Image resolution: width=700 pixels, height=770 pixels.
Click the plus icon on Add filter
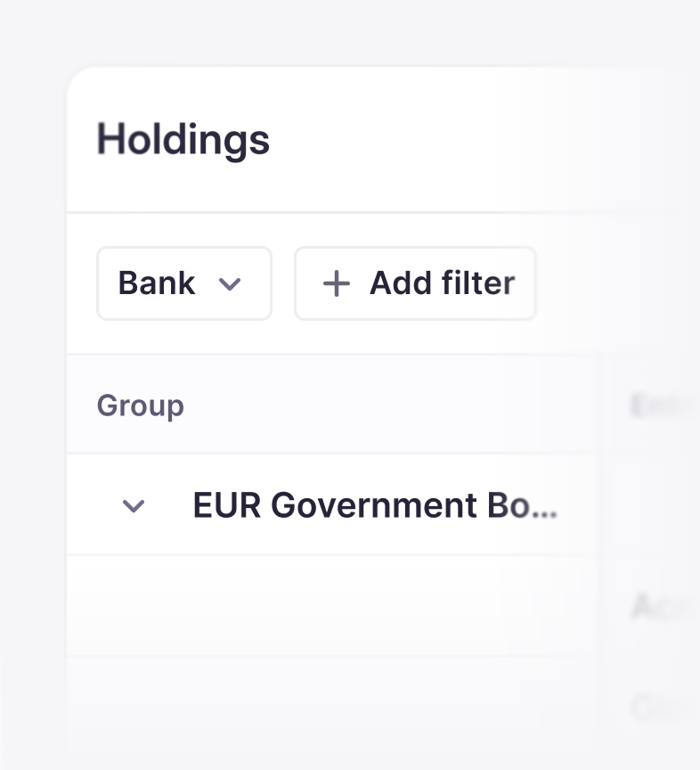(336, 283)
